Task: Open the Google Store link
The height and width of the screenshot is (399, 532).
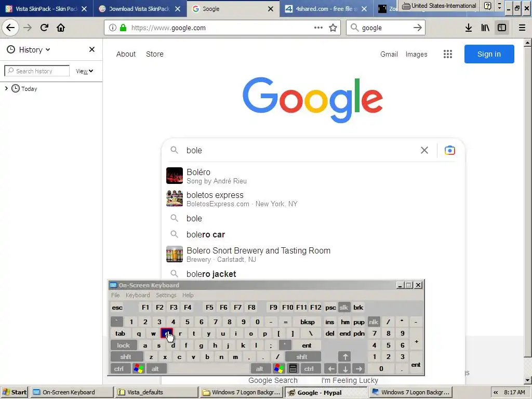Action: [155, 54]
